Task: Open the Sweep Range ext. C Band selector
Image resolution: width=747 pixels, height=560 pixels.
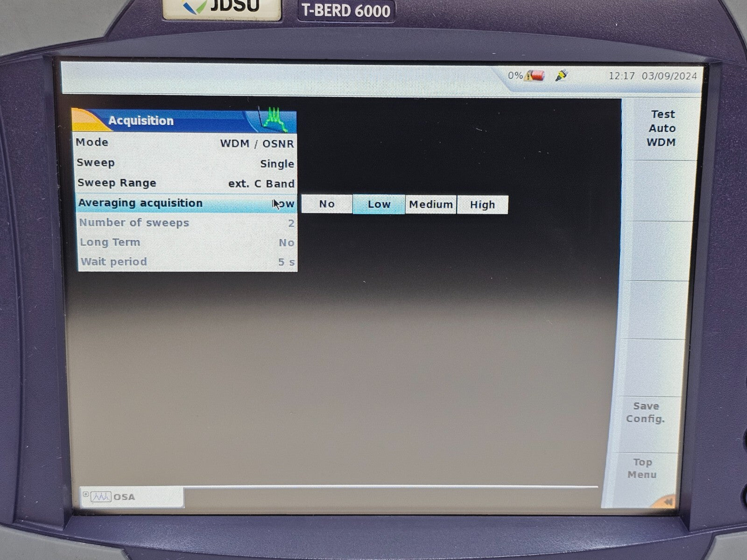Action: tap(187, 183)
